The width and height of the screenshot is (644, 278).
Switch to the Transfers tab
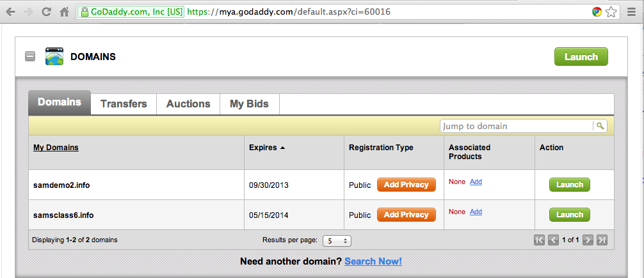(x=124, y=104)
